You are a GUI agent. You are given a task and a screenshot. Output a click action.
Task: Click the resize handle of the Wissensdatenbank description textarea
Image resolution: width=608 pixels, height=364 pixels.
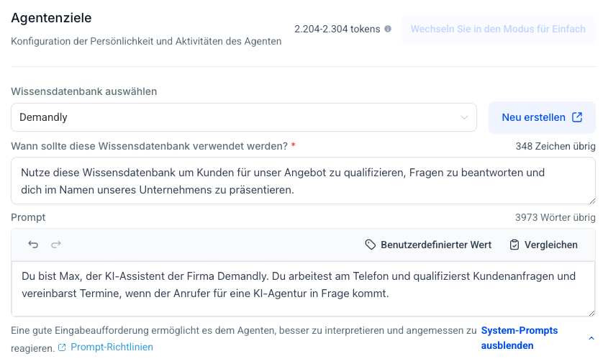click(591, 201)
